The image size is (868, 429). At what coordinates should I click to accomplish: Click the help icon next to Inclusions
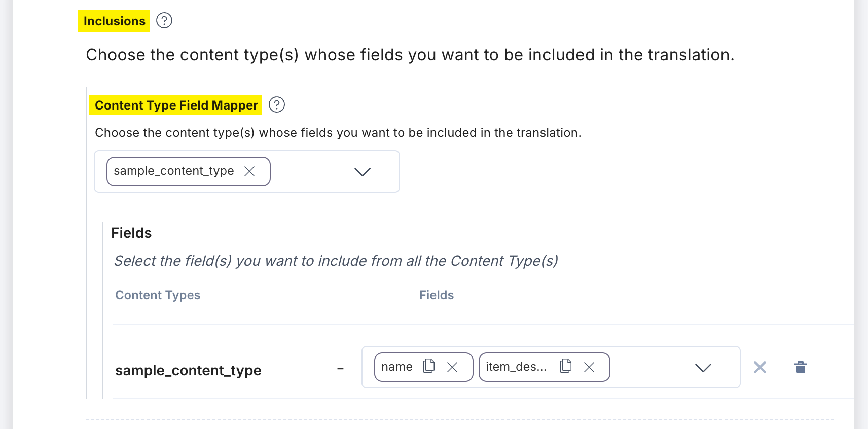164,21
